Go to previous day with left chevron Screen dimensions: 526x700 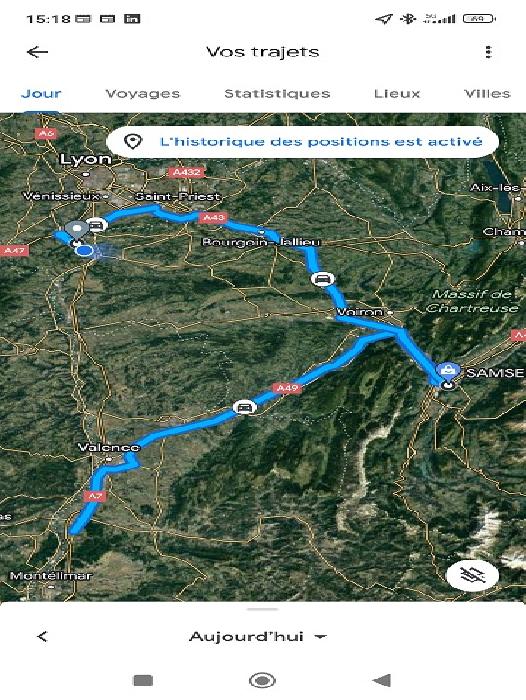coord(42,637)
